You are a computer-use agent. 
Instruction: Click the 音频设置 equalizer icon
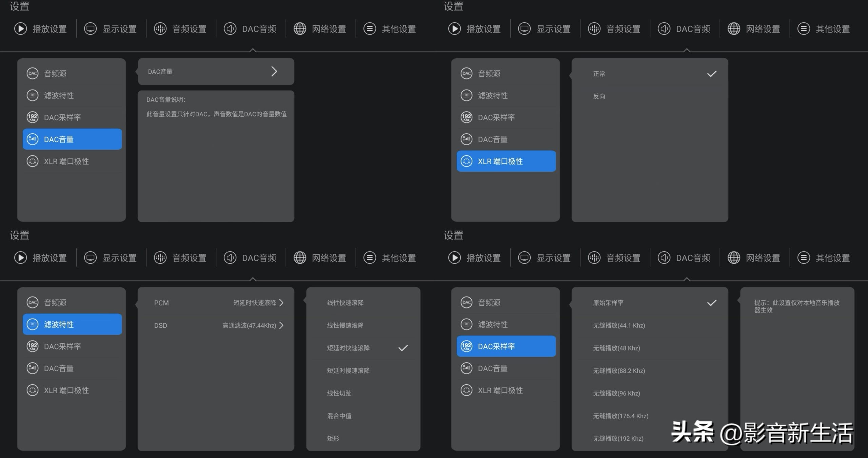[x=160, y=28]
